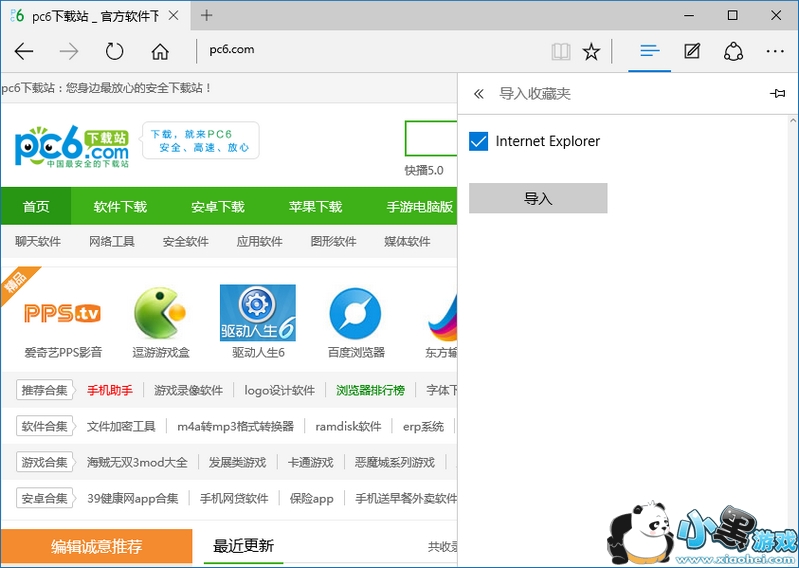Open the 海贼无双3mod大全 link
The image size is (799, 568).
[137, 462]
